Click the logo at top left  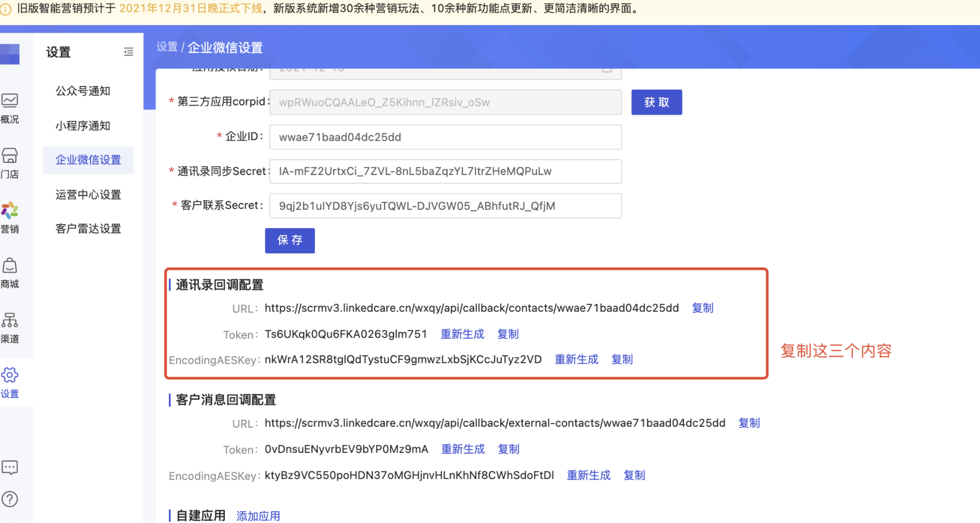coord(10,54)
